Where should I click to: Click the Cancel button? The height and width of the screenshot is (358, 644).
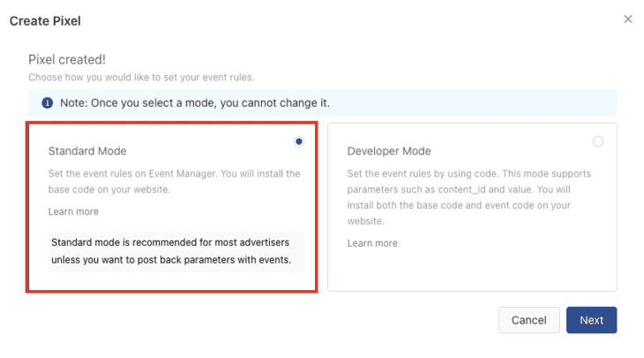(x=529, y=320)
